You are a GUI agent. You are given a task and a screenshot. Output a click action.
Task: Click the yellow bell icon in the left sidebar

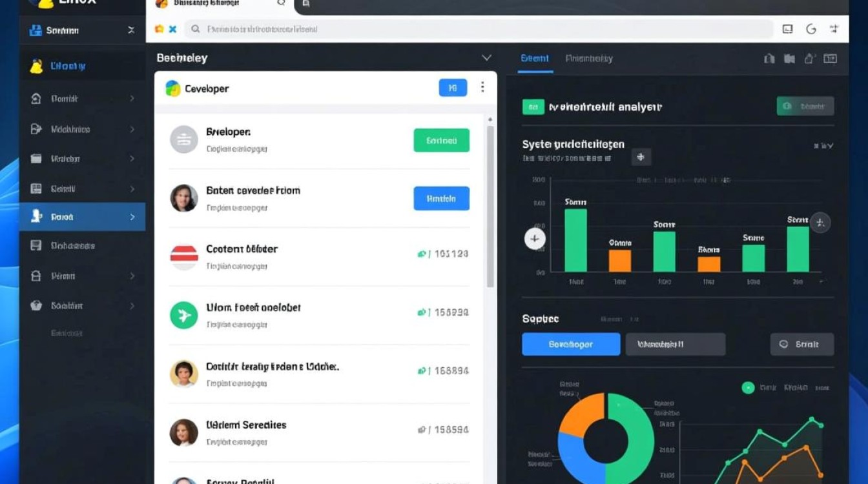[37, 66]
